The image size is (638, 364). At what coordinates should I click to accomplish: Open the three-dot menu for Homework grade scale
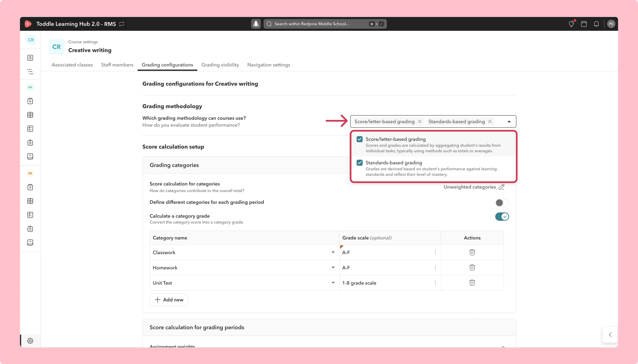pyautogui.click(x=435, y=268)
